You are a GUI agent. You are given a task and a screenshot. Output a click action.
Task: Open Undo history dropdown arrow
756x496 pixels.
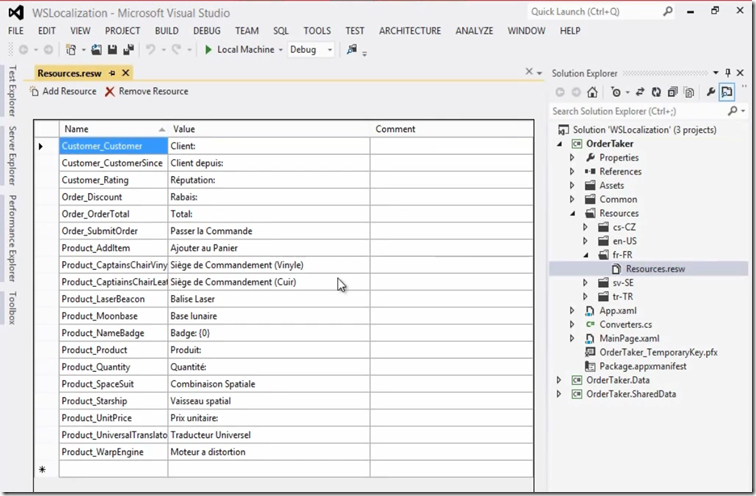[163, 50]
